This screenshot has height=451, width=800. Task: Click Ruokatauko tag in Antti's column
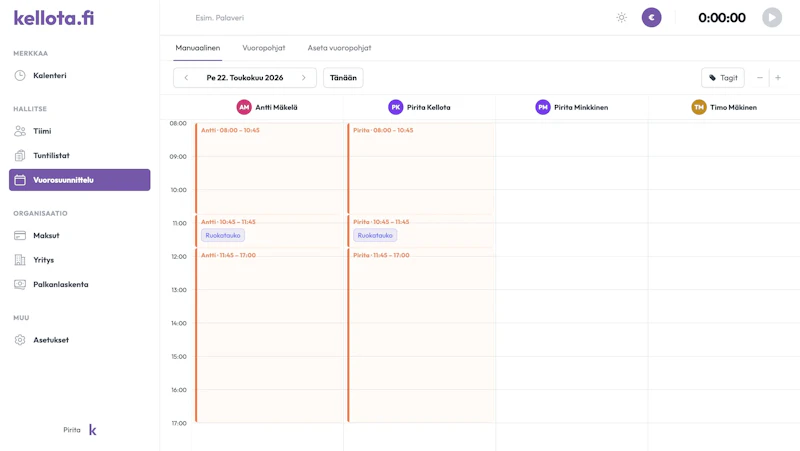[x=223, y=235]
